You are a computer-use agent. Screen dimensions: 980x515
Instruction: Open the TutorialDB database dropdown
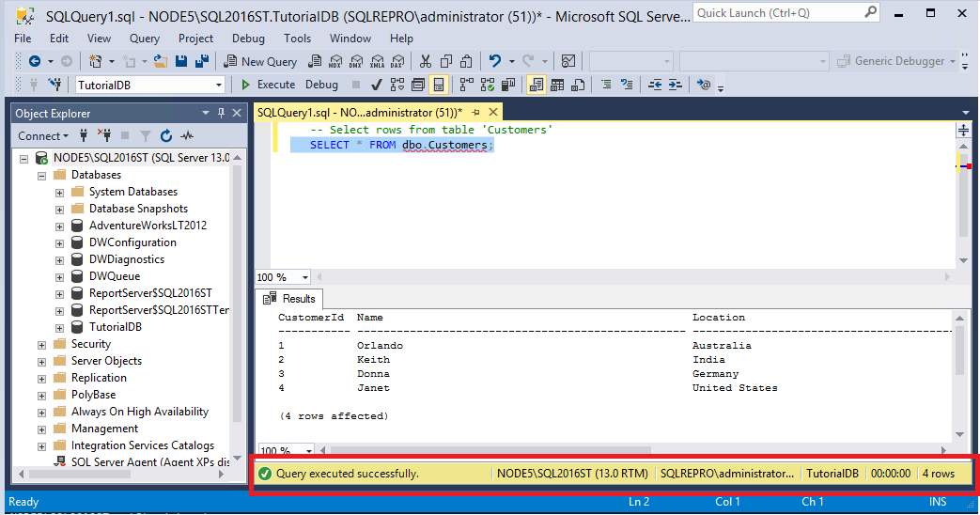[219, 85]
